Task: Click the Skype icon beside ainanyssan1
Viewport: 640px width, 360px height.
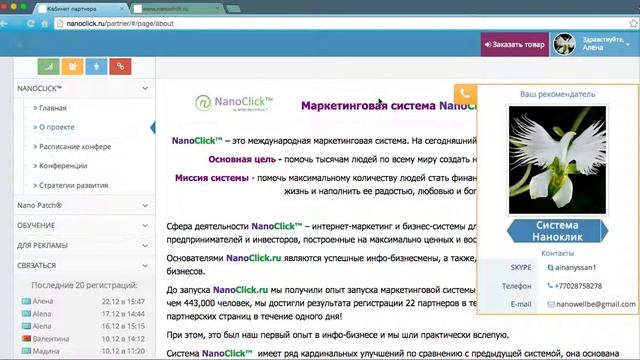Action: [x=550, y=268]
